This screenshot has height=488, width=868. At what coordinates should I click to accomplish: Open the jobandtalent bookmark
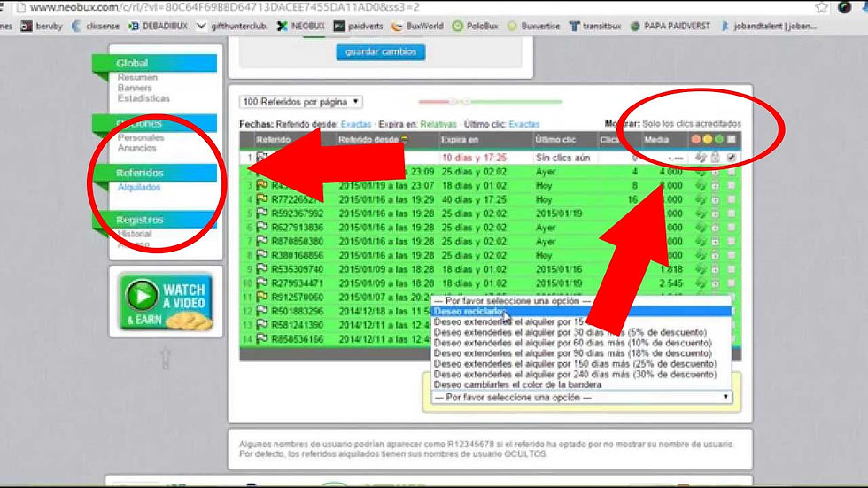click(769, 26)
